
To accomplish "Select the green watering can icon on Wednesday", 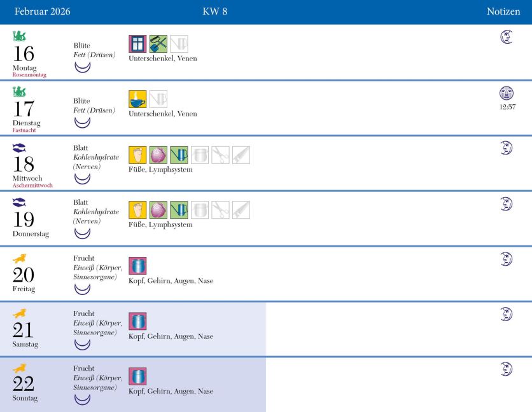I will pyautogui.click(x=179, y=155).
